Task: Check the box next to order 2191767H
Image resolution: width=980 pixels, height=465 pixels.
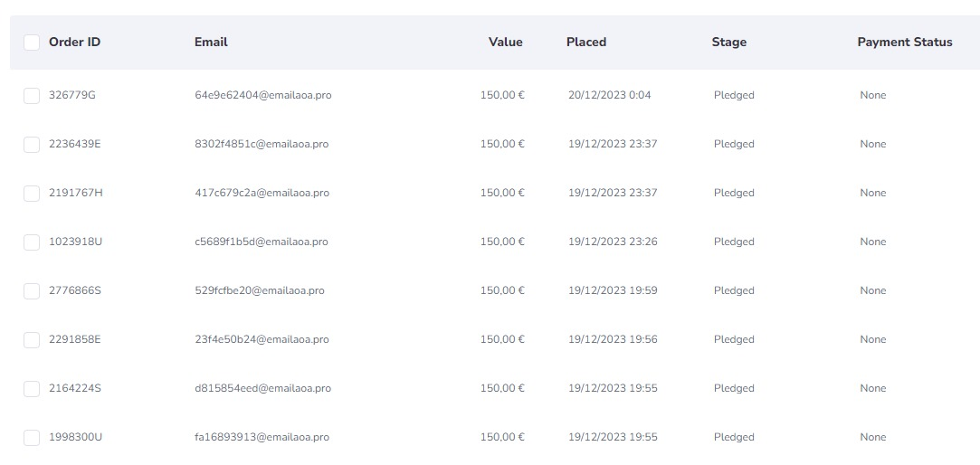Action: point(32,193)
